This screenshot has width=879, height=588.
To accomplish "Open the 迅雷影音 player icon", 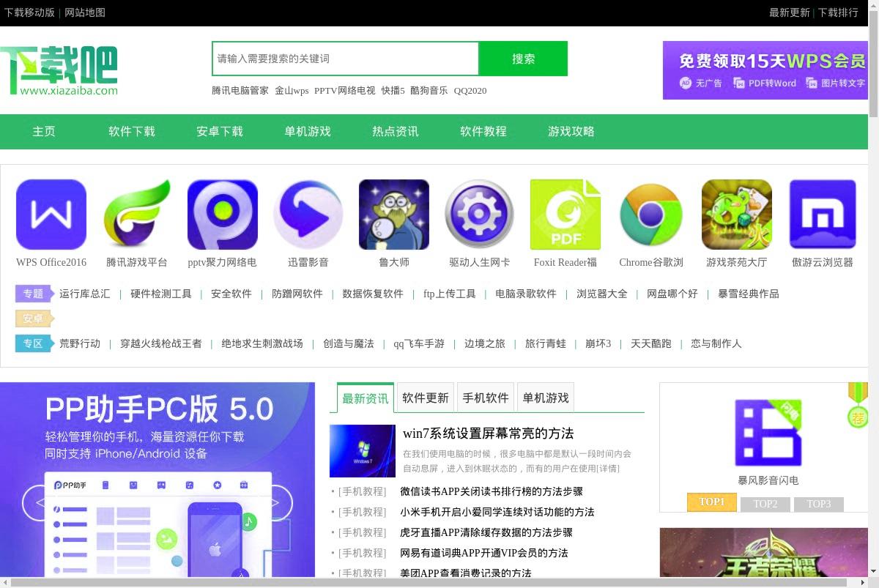I will 308,215.
